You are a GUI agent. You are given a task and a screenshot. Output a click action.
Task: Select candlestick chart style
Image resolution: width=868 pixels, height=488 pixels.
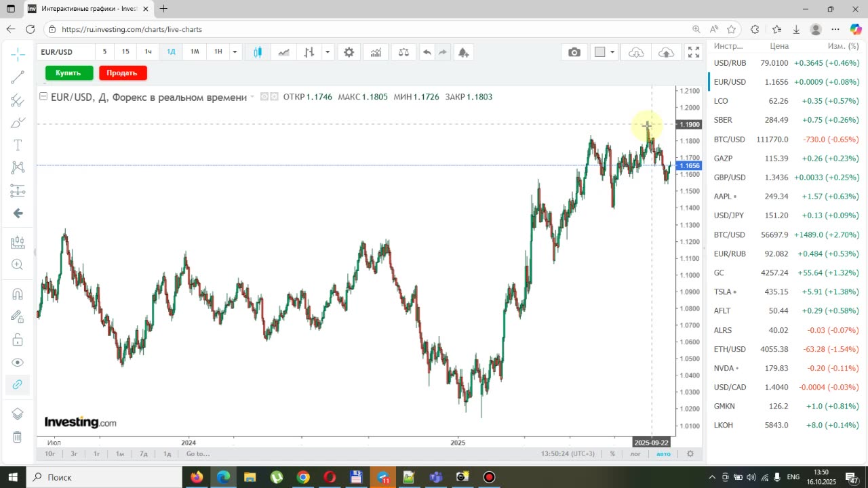pos(258,52)
